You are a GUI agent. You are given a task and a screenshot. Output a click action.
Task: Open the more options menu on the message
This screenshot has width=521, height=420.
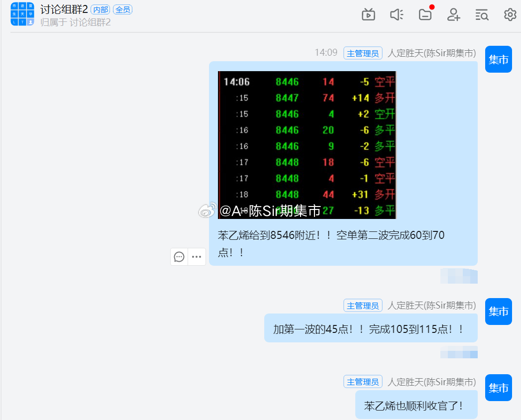point(196,257)
